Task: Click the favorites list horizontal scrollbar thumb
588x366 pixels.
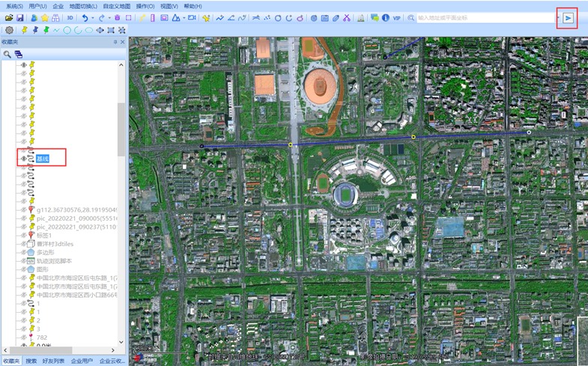Action: click(41, 349)
